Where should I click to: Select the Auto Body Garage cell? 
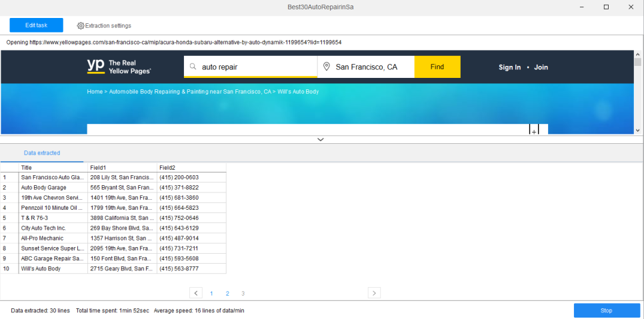[53, 187]
